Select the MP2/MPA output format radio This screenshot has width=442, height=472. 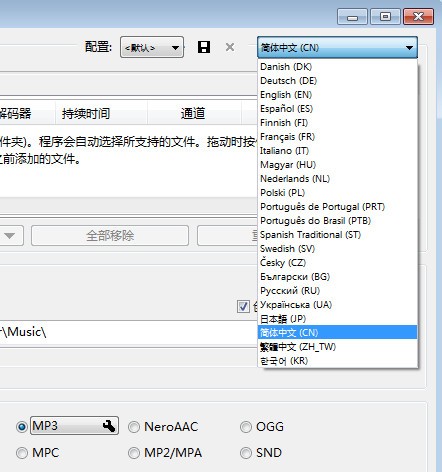[x=134, y=453]
